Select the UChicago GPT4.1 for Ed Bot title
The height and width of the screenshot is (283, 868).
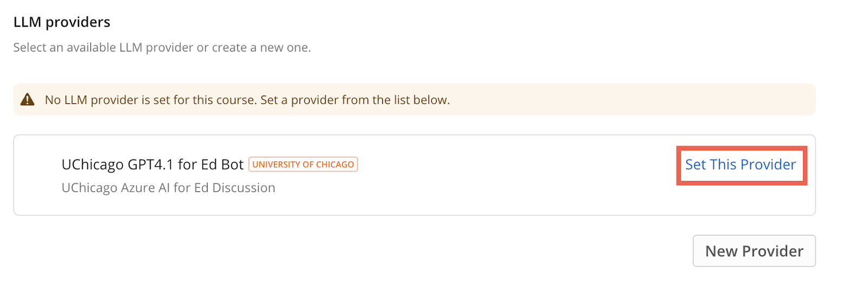coord(152,165)
